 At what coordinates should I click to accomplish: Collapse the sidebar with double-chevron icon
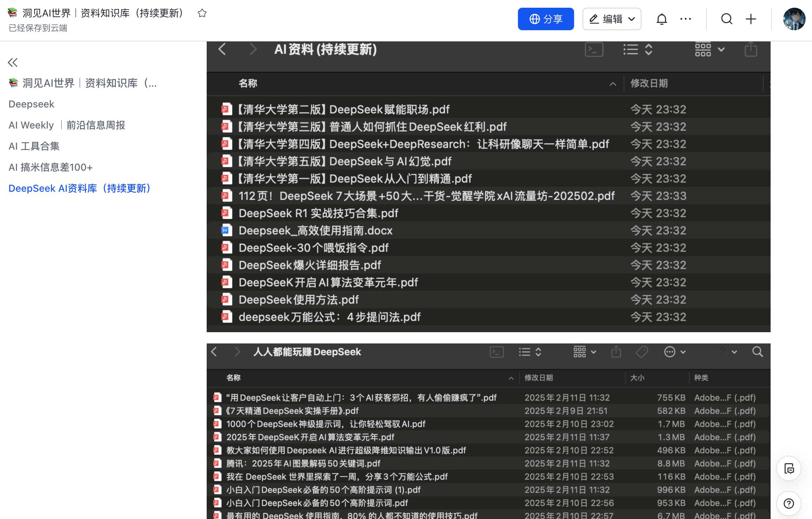[x=13, y=63]
